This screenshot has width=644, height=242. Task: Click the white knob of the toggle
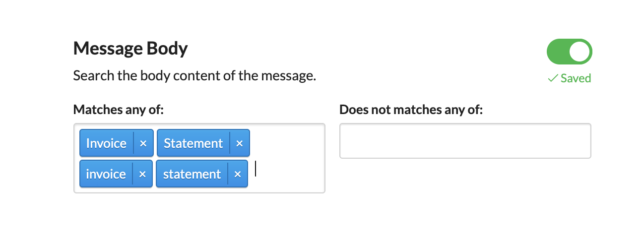pyautogui.click(x=579, y=52)
